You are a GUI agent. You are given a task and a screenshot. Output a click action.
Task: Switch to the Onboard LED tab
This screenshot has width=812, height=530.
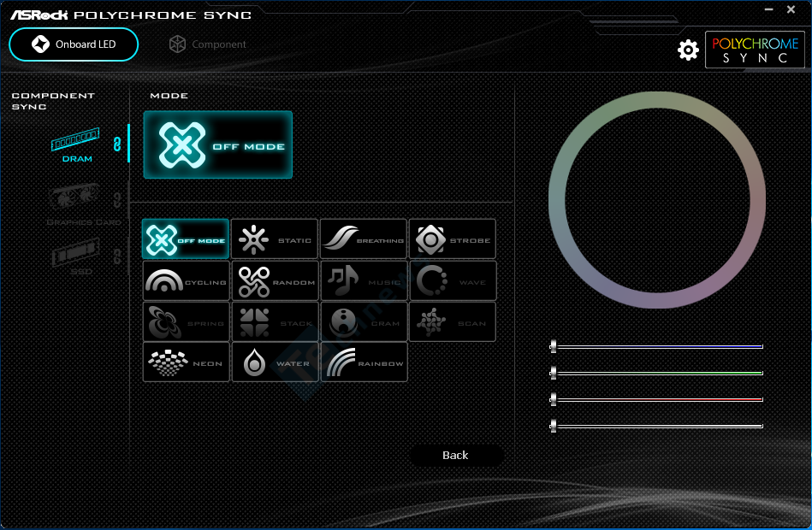coord(74,44)
